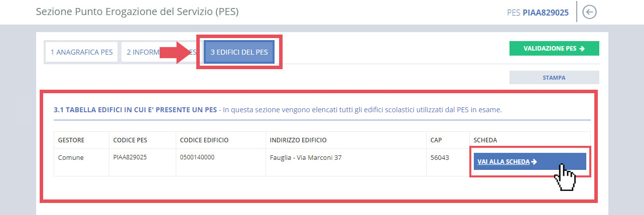Image resolution: width=644 pixels, height=215 pixels.
Task: Follow the VAI ALLA SCHEDA link
Action: click(504, 161)
